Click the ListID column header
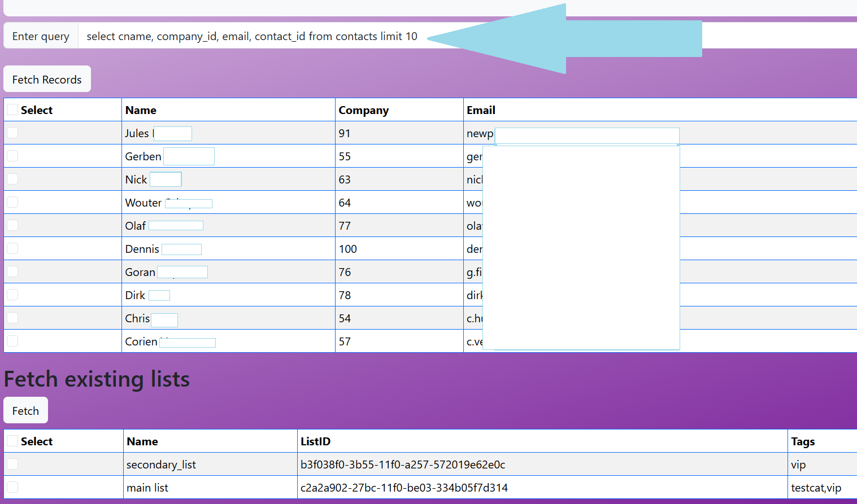 pos(315,441)
